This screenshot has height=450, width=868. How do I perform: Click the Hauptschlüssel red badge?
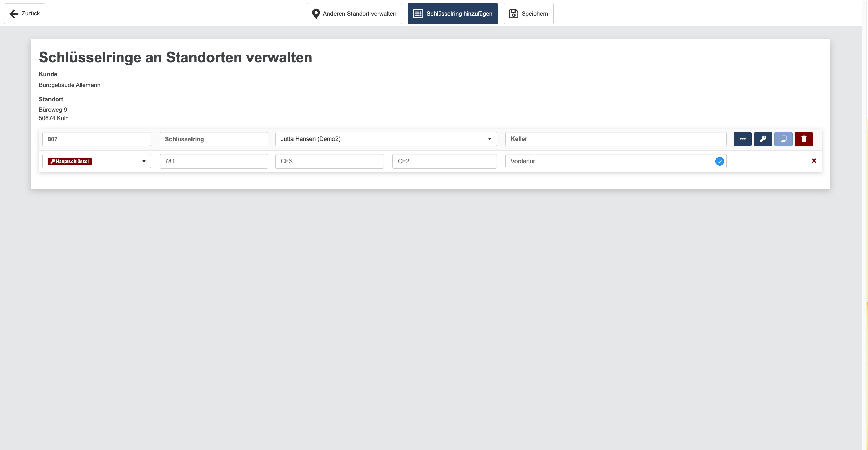click(69, 162)
